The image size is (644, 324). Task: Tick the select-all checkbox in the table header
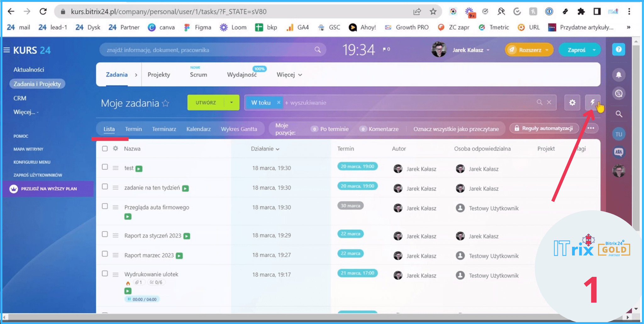[x=105, y=149]
